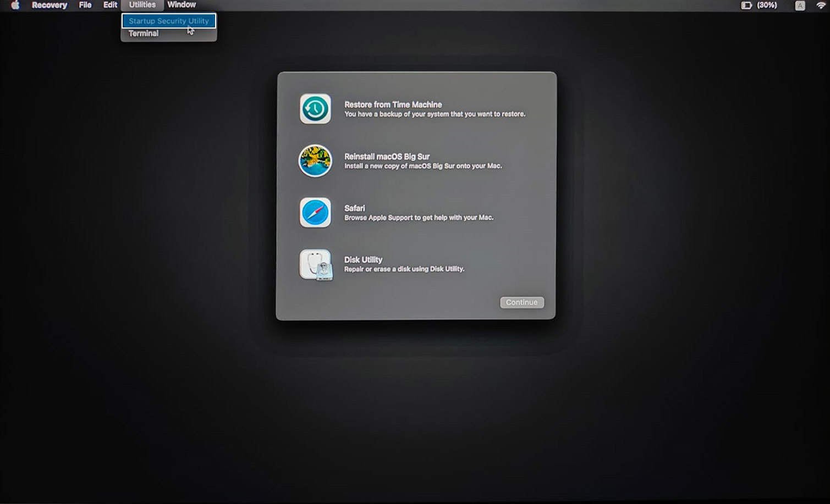Select the Reinstall macOS Big Sur icon

[x=315, y=160]
